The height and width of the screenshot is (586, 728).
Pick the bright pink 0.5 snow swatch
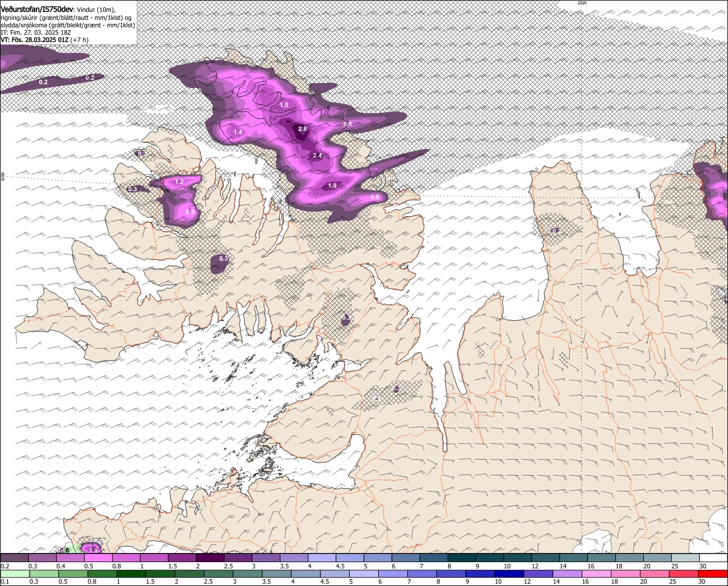98,558
